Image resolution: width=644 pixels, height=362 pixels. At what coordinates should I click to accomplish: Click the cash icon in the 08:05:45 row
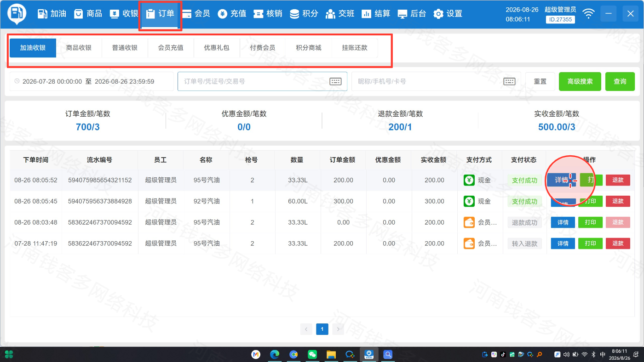coord(469,201)
